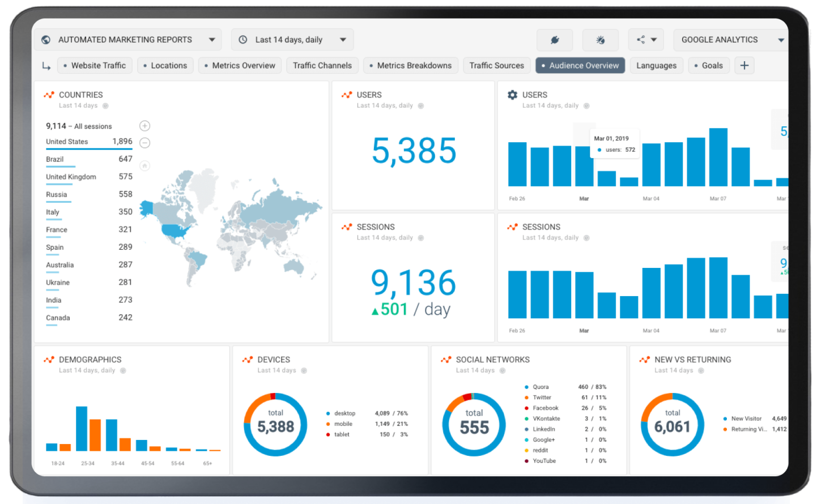The width and height of the screenshot is (817, 504).
Task: Click the globe icon before Automated Marketing Reports
Action: tap(46, 40)
